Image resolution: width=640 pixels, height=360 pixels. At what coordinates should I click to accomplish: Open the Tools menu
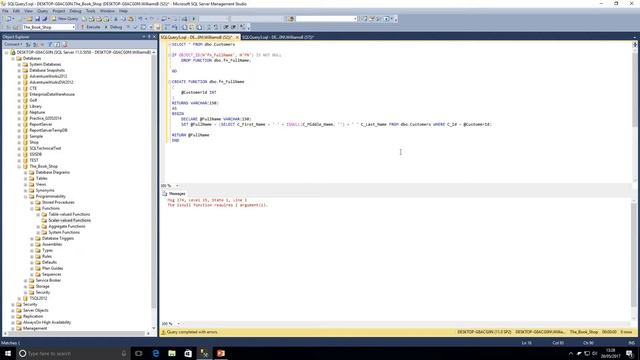(91, 11)
